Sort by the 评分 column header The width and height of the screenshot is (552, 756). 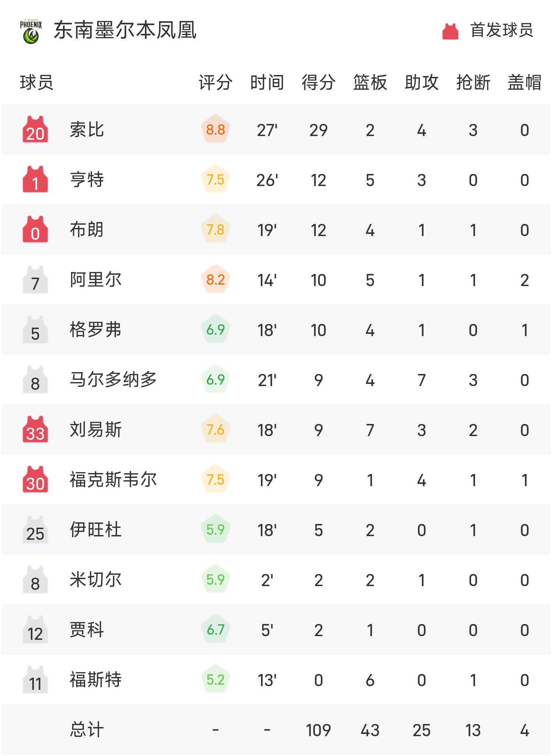[x=216, y=82]
